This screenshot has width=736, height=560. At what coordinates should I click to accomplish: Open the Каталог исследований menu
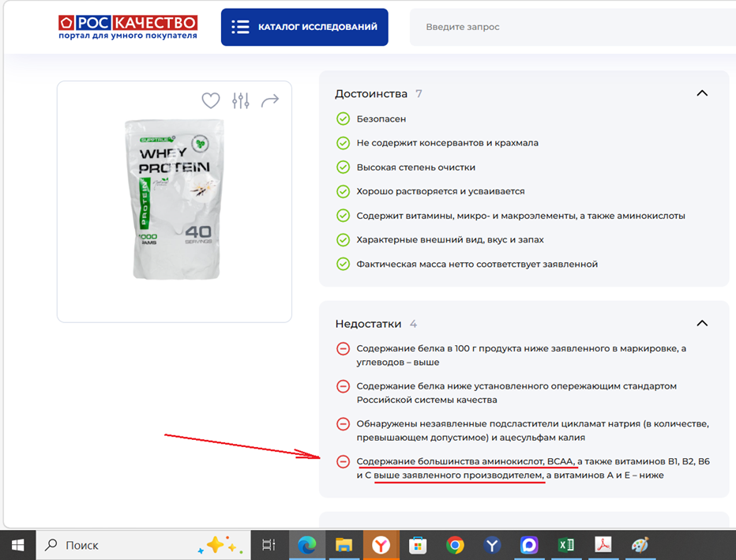[305, 27]
